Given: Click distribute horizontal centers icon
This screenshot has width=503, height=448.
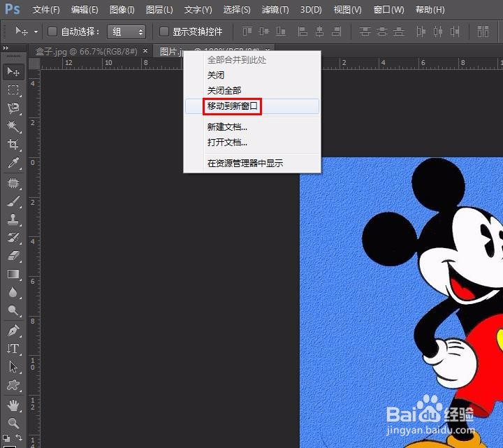Looking at the screenshot, I should [x=438, y=31].
